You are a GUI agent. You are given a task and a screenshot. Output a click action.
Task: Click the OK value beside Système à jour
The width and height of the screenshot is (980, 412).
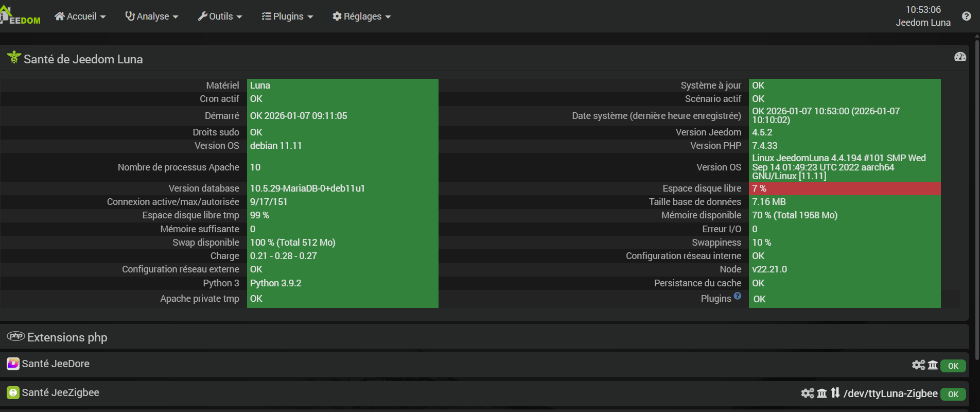click(758, 85)
